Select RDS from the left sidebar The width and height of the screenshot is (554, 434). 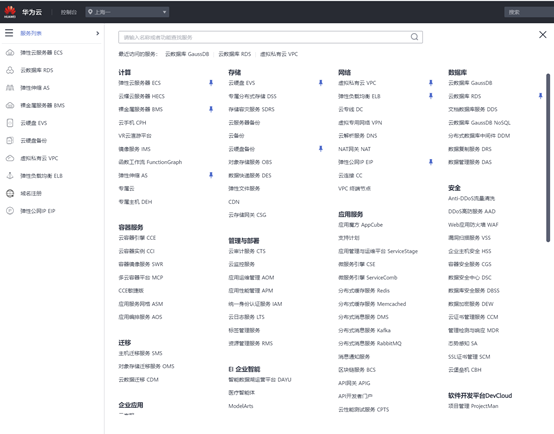[x=37, y=70]
